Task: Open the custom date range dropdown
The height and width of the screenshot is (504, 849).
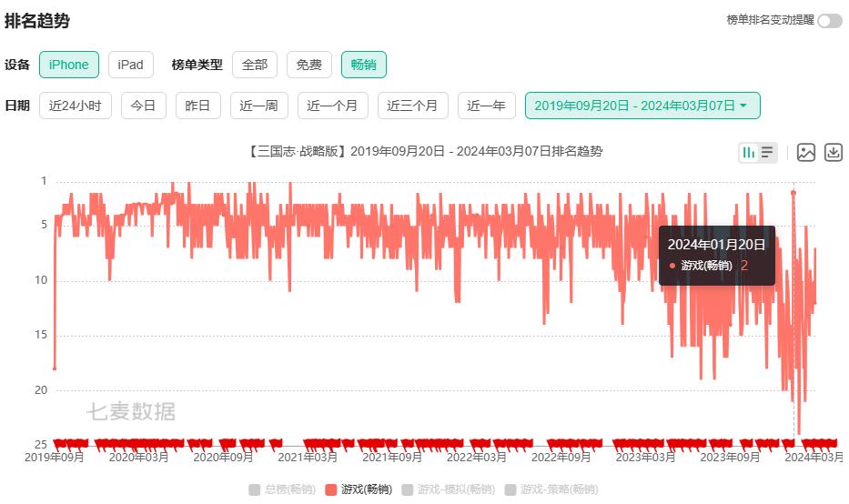Action: click(642, 106)
